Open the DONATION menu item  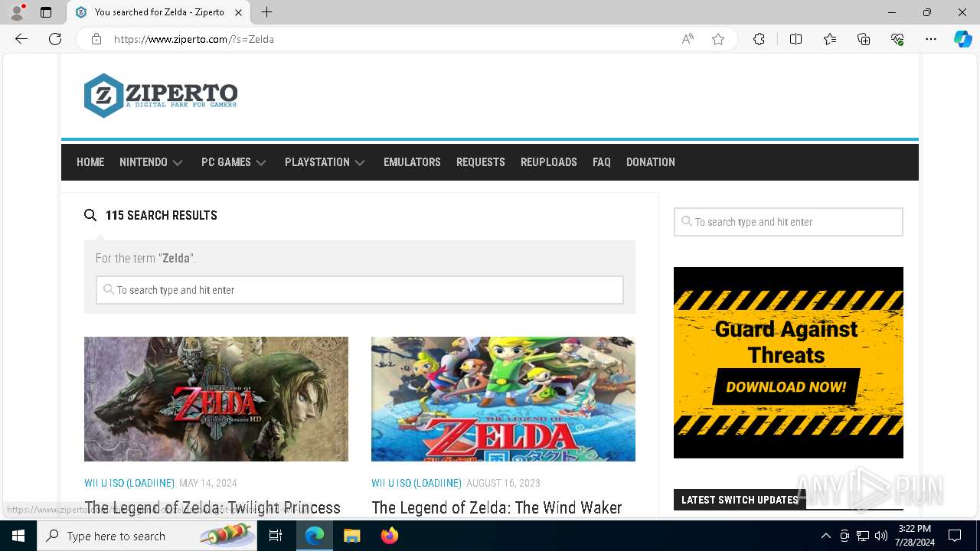click(651, 162)
